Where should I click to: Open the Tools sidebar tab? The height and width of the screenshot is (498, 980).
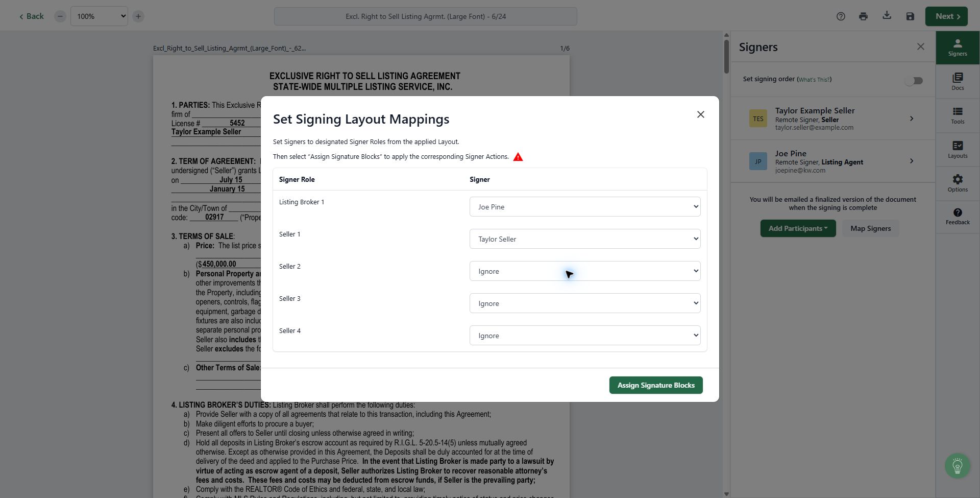[x=958, y=115]
